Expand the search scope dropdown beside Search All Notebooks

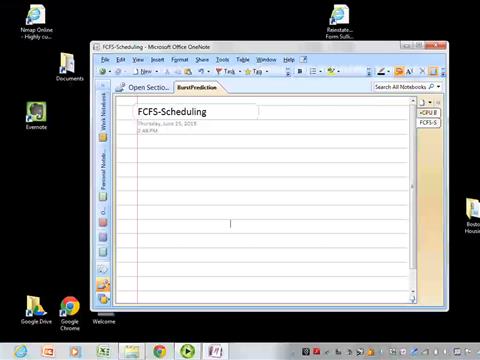pos(439,87)
